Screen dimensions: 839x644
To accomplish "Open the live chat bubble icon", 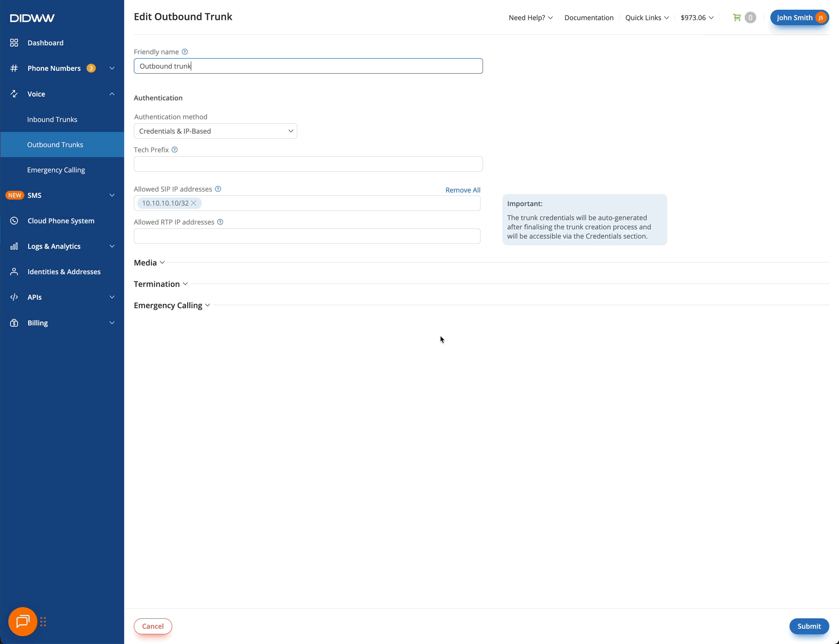I will (23, 621).
